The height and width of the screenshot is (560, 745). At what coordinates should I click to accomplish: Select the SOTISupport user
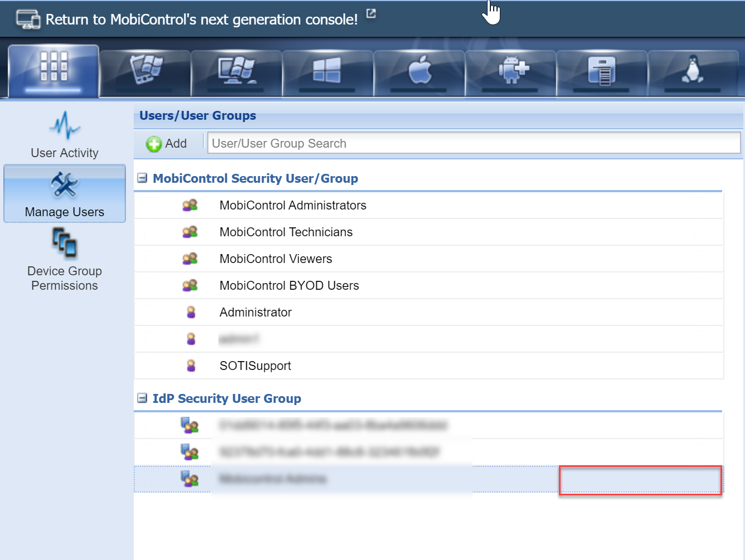(255, 366)
